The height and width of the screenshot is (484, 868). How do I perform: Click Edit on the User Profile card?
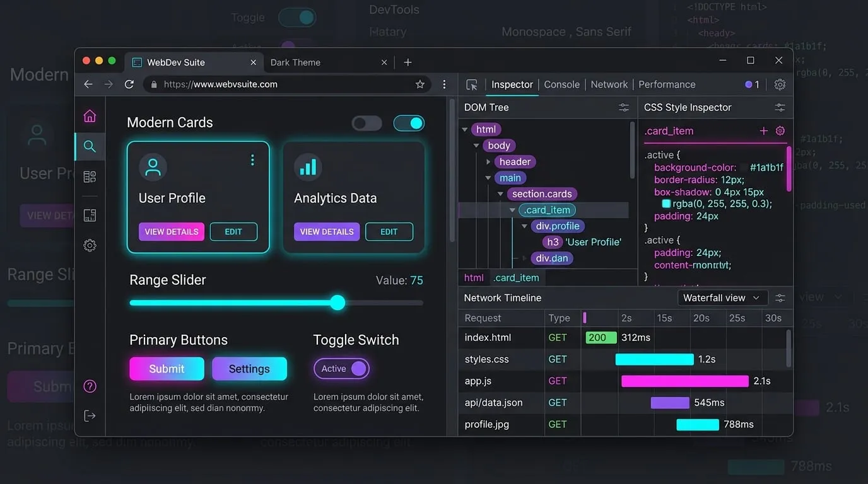pos(233,232)
